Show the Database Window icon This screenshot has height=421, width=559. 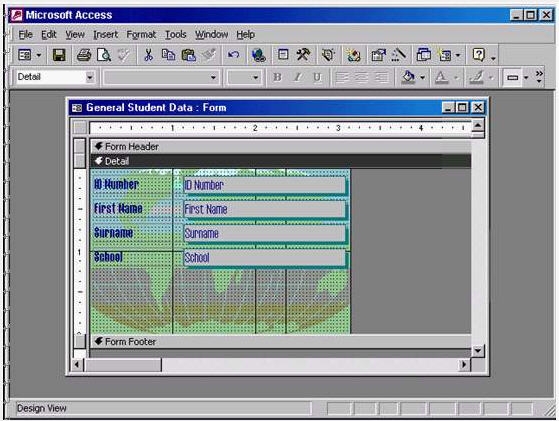tap(423, 55)
